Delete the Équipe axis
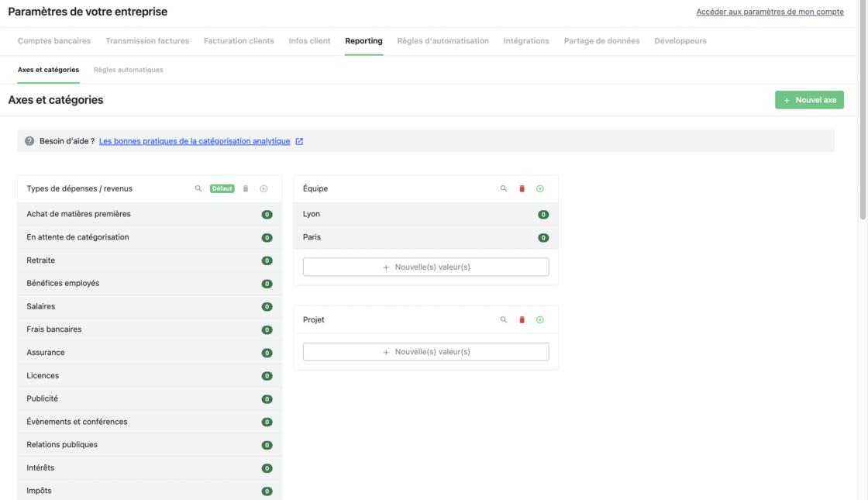Screen dimensions: 868x500 point(522,189)
